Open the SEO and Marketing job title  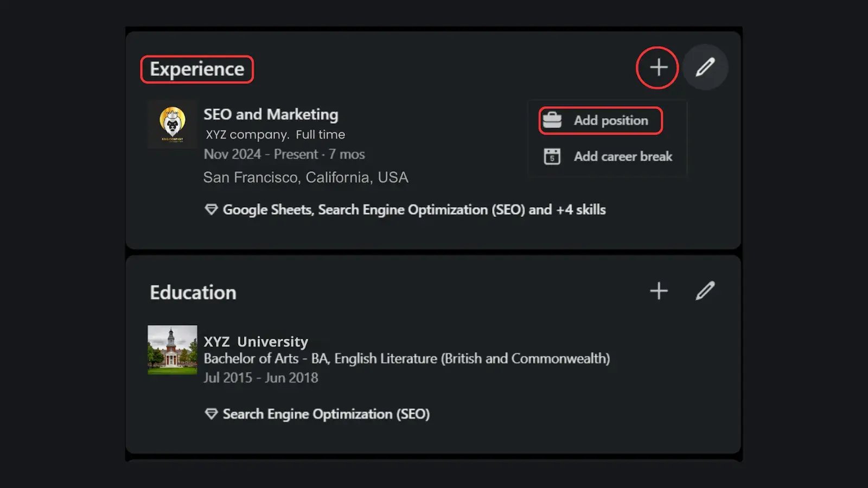click(271, 114)
